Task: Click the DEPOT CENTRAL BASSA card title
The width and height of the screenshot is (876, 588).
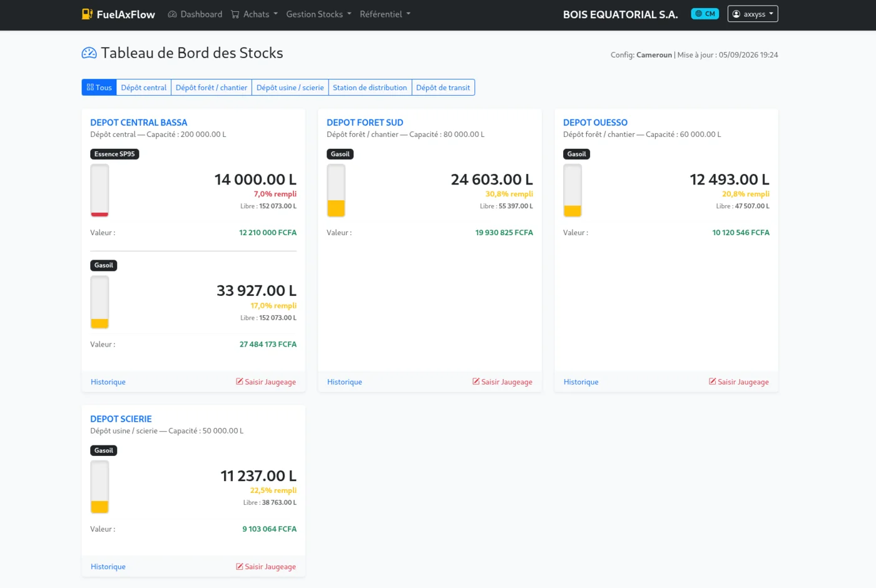Action: pyautogui.click(x=139, y=123)
